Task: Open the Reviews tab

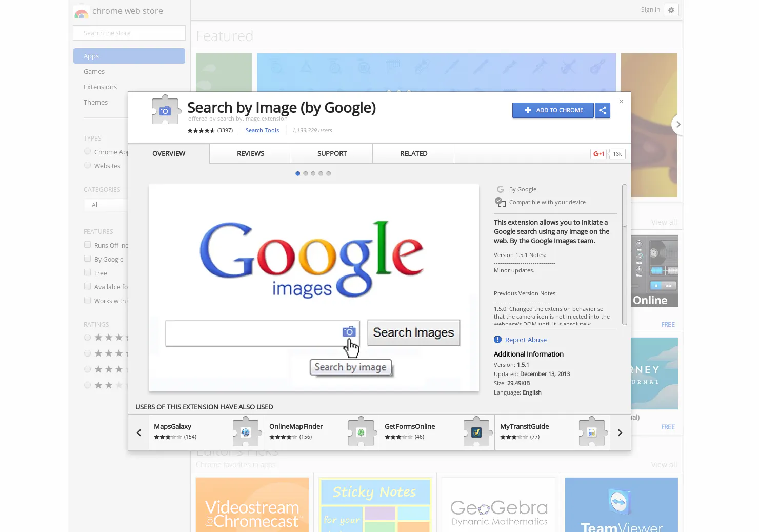Action: (250, 153)
